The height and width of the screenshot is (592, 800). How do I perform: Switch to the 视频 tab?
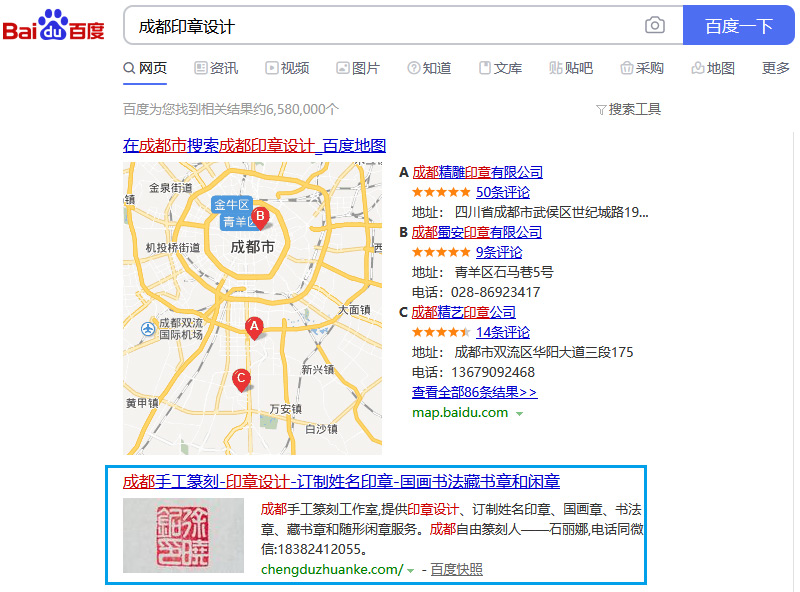pyautogui.click(x=287, y=68)
